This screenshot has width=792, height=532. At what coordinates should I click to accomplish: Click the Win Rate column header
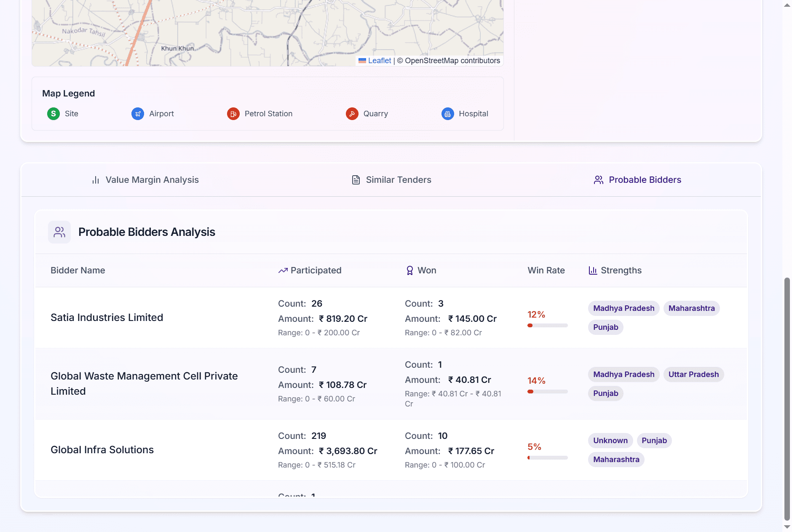(546, 270)
